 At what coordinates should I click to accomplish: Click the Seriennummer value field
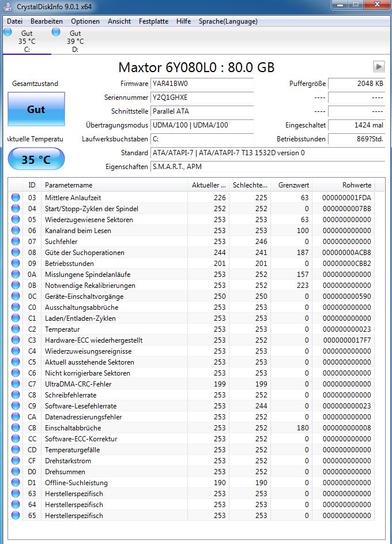[x=202, y=97]
